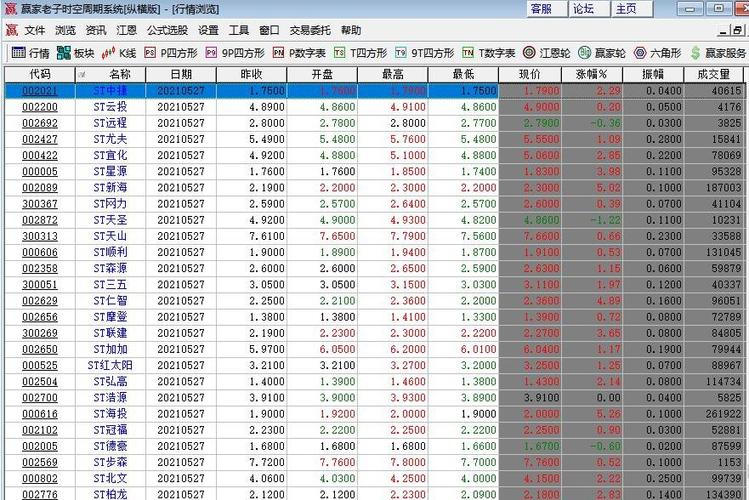The height and width of the screenshot is (500, 749).
Task: Open stock code 300367 link
Action: (40, 204)
